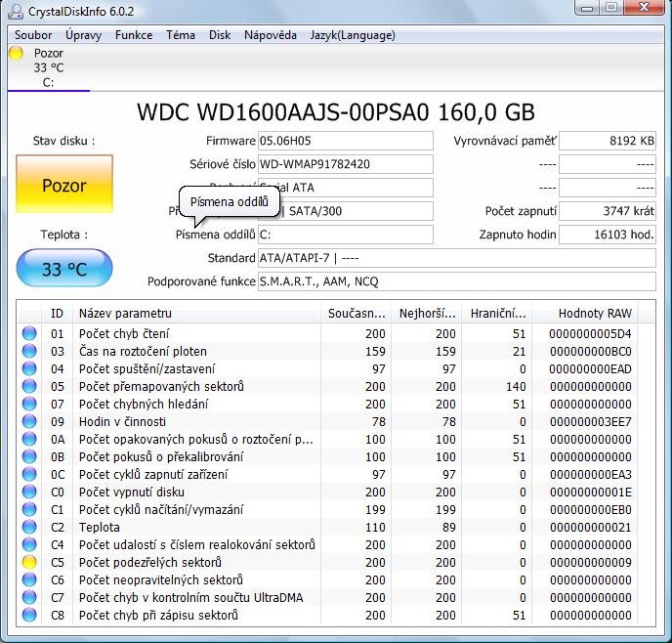Screen dimensions: 672x643
Task: Click the Počet zapnutí value field
Action: 608,211
